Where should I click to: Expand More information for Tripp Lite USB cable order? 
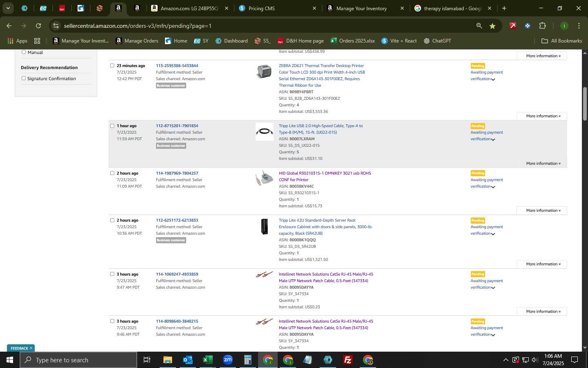(543, 163)
